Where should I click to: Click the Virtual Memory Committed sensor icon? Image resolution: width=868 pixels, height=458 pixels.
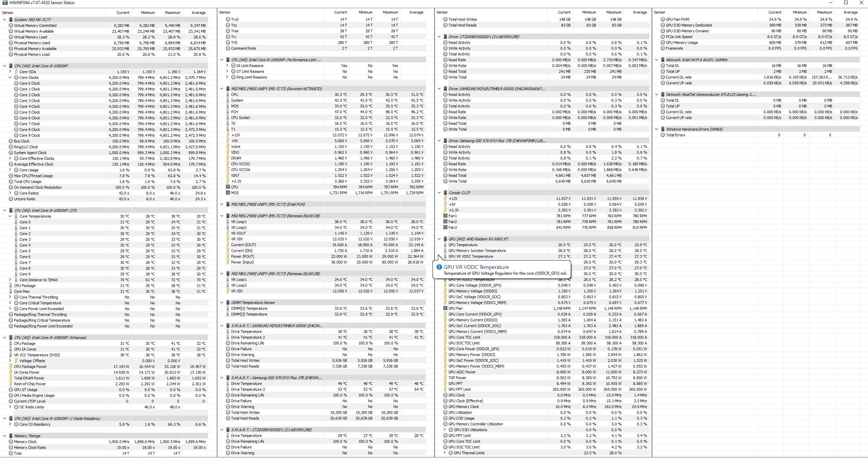pyautogui.click(x=11, y=26)
